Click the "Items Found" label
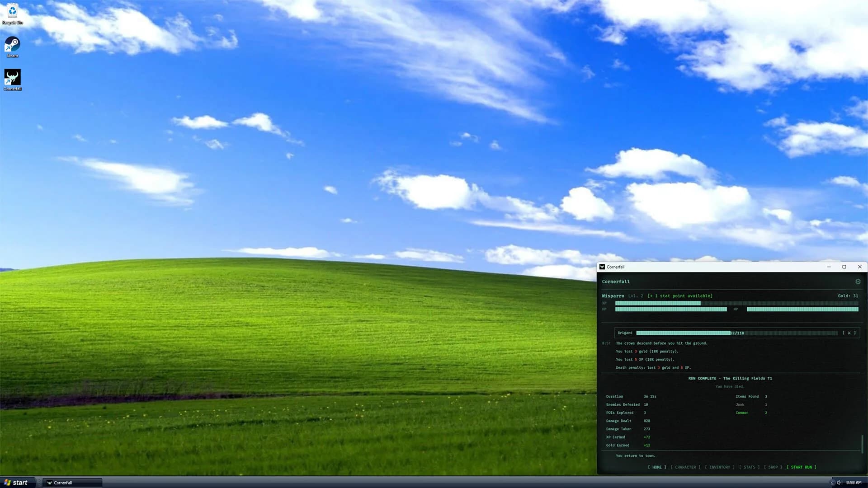This screenshot has width=868, height=488. (747, 397)
